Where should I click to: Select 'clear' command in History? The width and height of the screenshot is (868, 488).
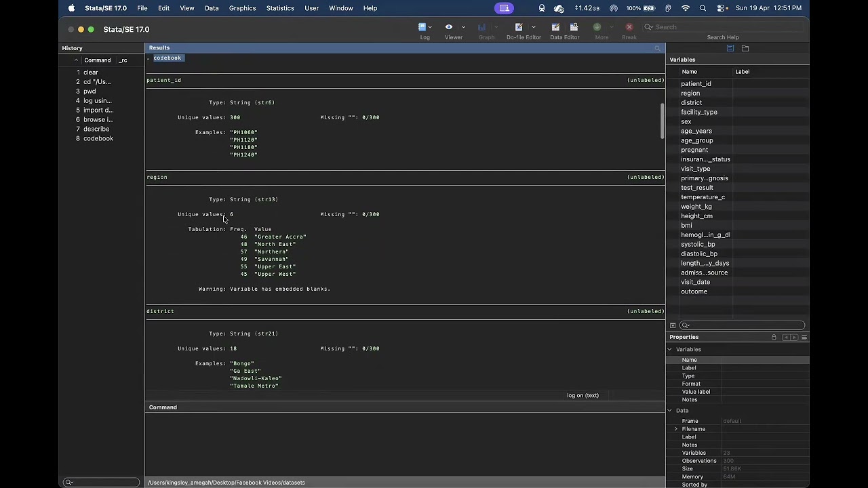pyautogui.click(x=91, y=73)
